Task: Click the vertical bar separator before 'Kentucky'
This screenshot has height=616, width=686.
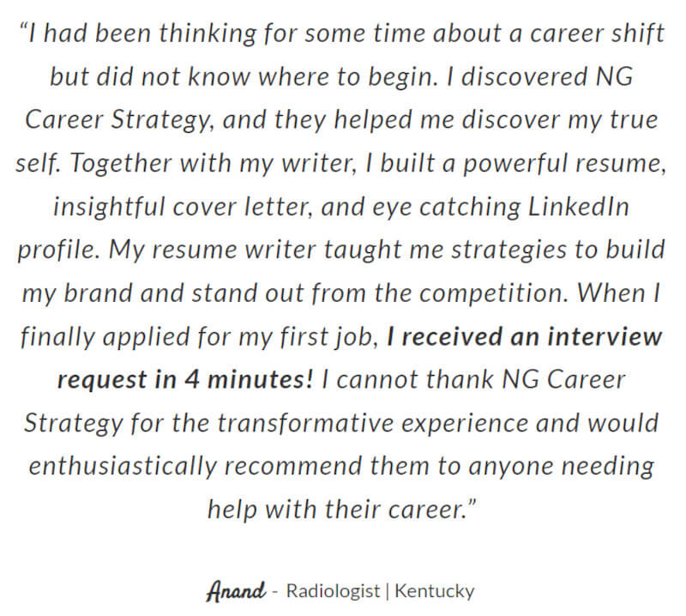Action: tap(388, 591)
